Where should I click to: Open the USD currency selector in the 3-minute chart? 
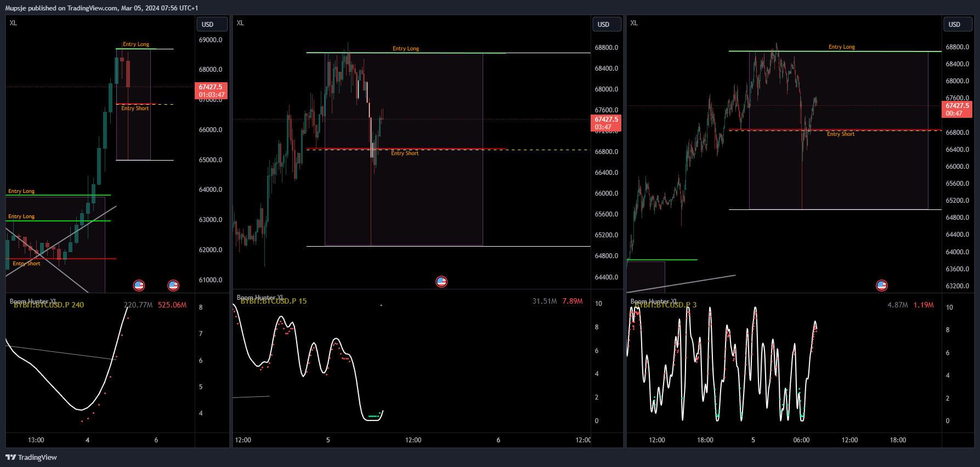point(958,24)
